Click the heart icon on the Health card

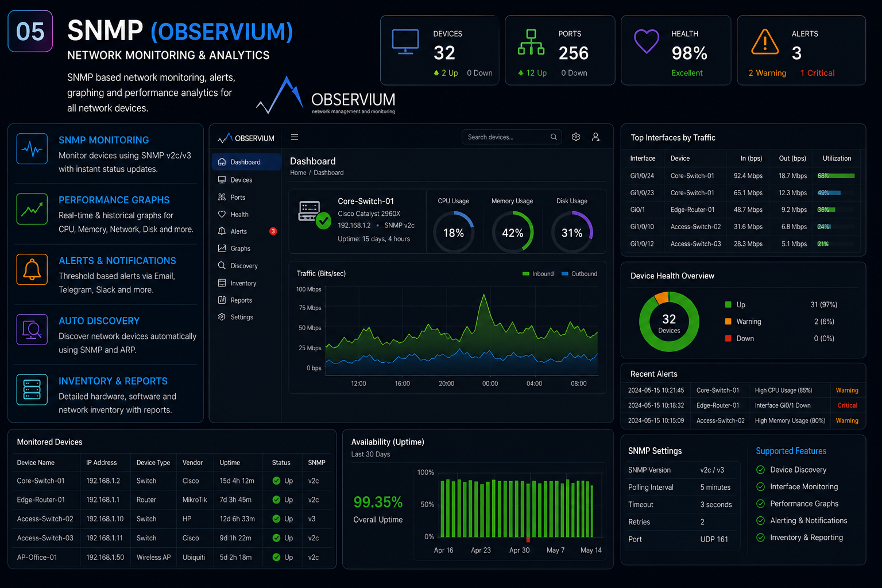click(647, 41)
